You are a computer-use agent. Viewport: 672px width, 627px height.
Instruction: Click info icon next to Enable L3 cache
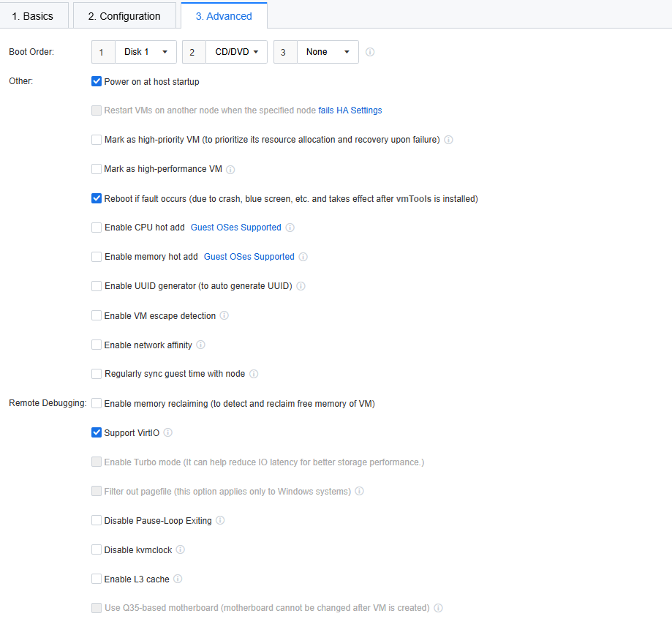tap(178, 579)
